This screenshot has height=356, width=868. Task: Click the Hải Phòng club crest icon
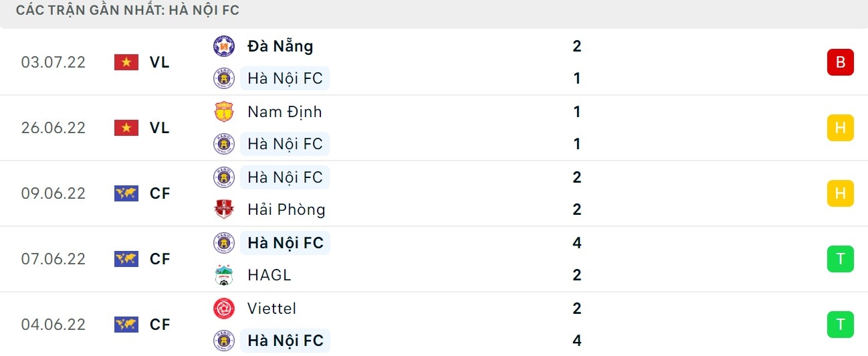point(223,209)
